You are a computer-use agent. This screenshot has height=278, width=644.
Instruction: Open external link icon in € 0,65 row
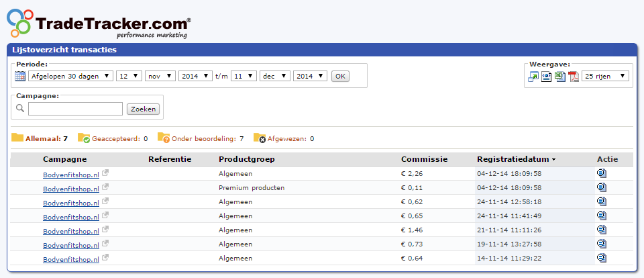(x=105, y=215)
